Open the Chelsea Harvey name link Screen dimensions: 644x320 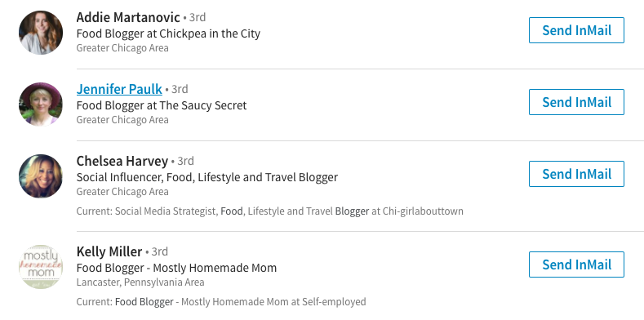[x=122, y=161]
